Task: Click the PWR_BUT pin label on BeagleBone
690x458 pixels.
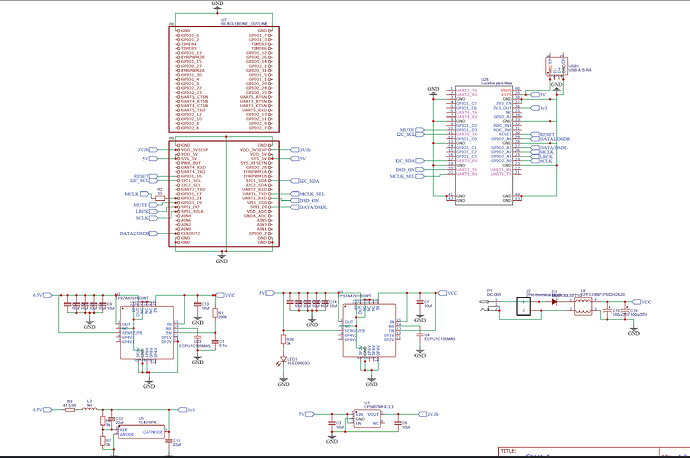Action: coord(191,163)
